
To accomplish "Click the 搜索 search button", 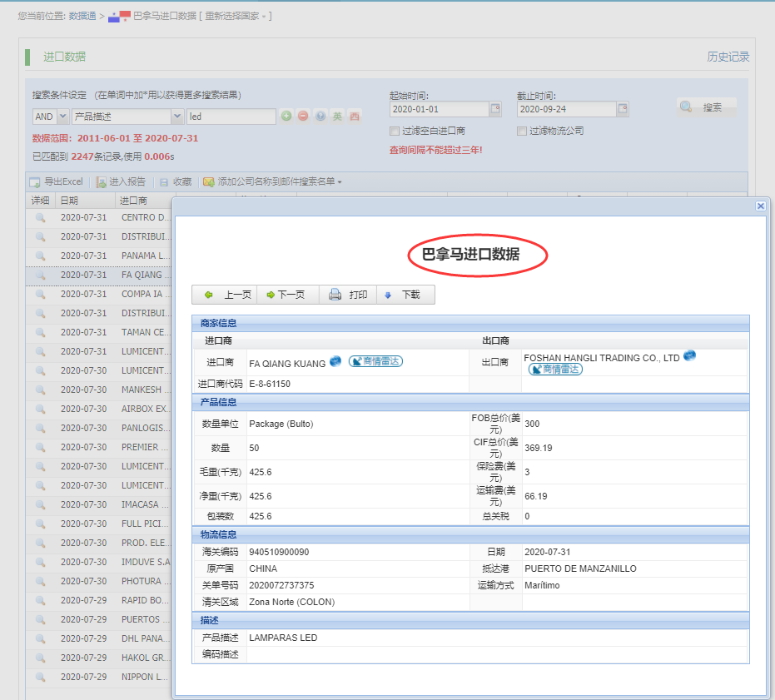I will coord(706,107).
